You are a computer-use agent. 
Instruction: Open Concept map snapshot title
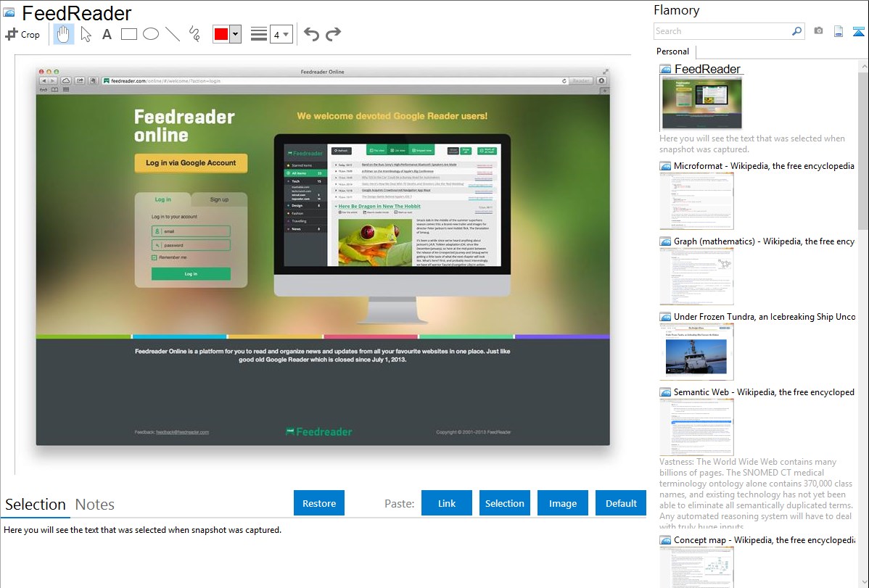[765, 539]
